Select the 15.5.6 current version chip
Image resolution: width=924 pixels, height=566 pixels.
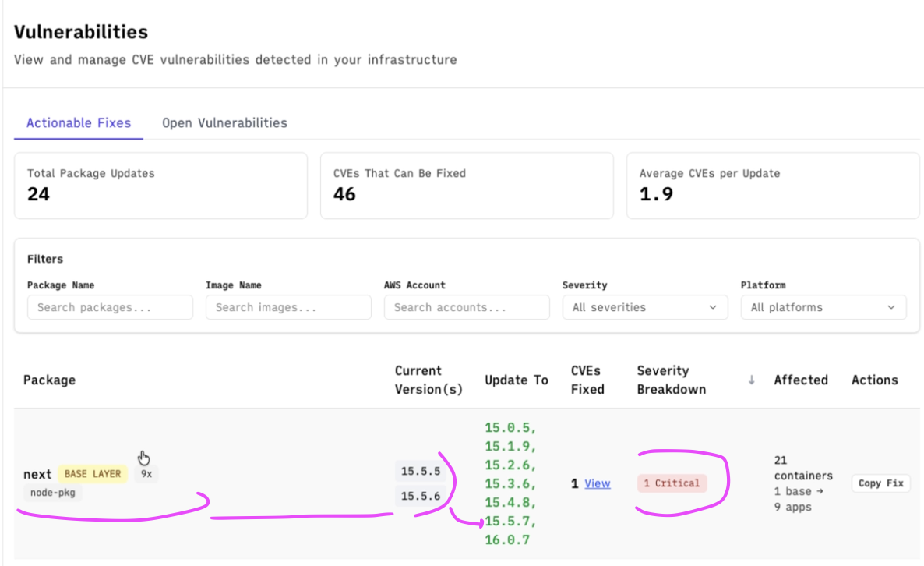point(421,496)
